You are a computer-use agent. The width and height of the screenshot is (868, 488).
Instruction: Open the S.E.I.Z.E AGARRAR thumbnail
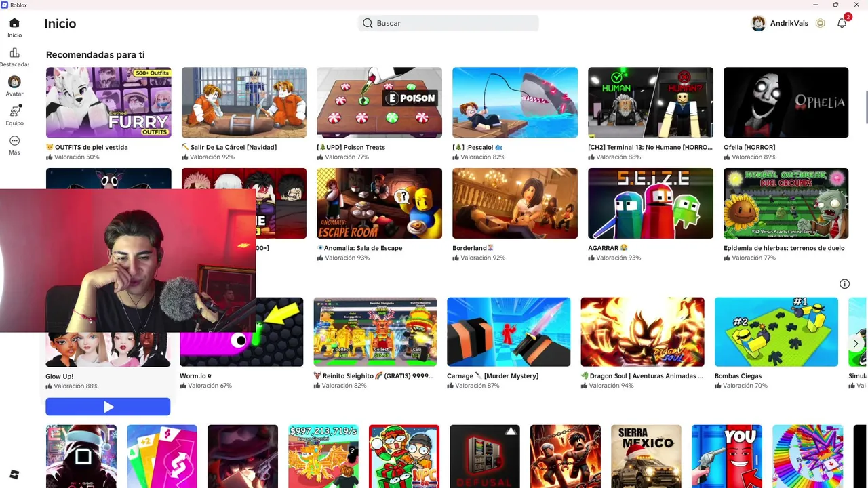click(x=650, y=203)
